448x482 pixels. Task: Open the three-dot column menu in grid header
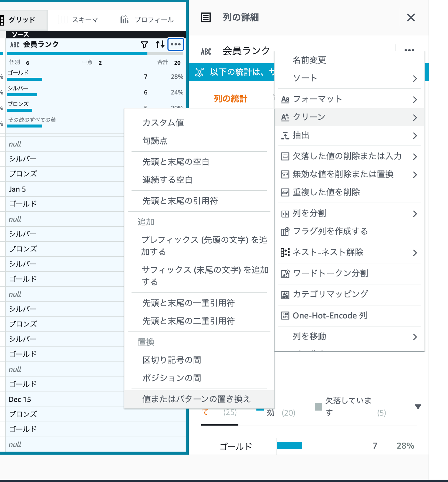176,44
